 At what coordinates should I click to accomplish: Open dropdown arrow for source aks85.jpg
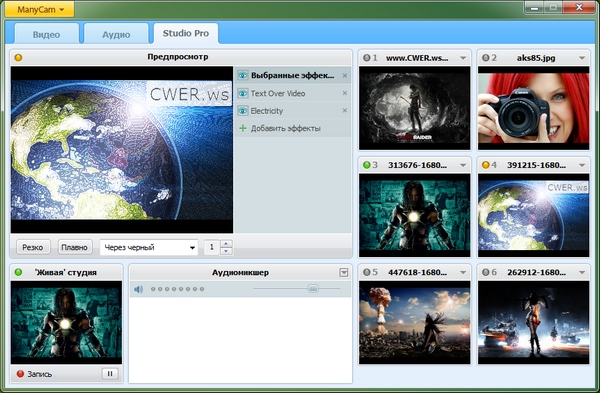[582, 58]
